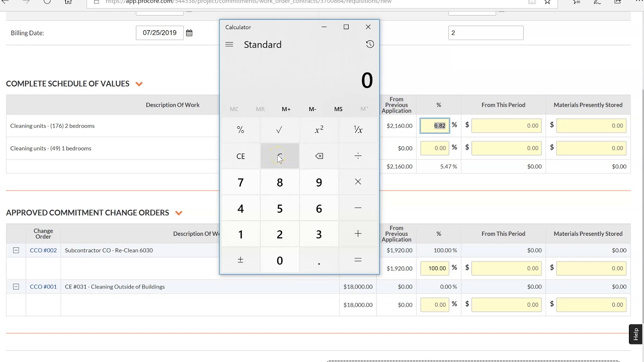The height and width of the screenshot is (362, 644).
Task: Select the 'Cleaning units - (176) 2 bedrooms' text
Action: (x=52, y=126)
